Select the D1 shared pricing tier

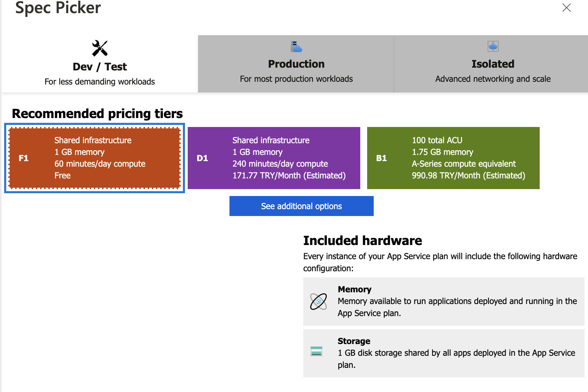[274, 158]
